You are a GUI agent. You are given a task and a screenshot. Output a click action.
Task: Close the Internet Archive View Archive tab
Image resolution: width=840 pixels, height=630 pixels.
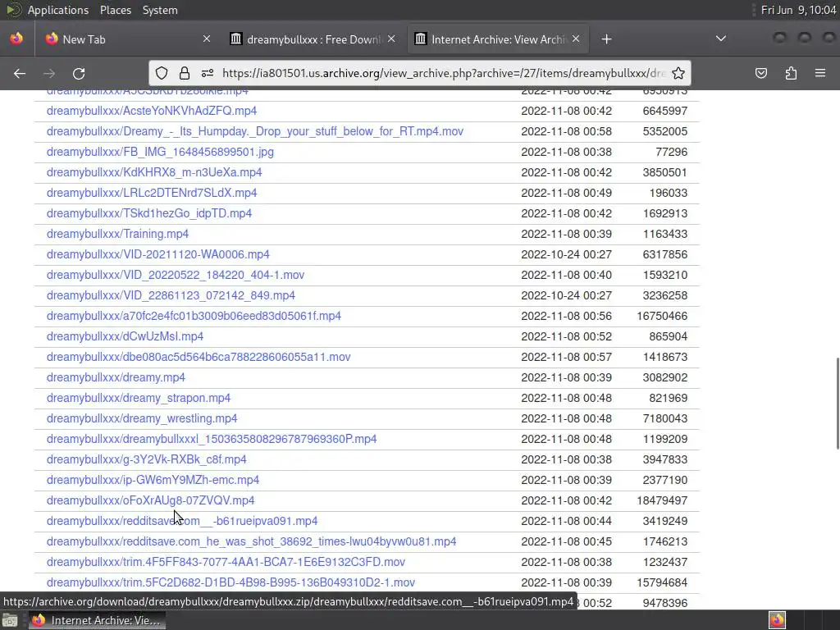[x=576, y=39]
